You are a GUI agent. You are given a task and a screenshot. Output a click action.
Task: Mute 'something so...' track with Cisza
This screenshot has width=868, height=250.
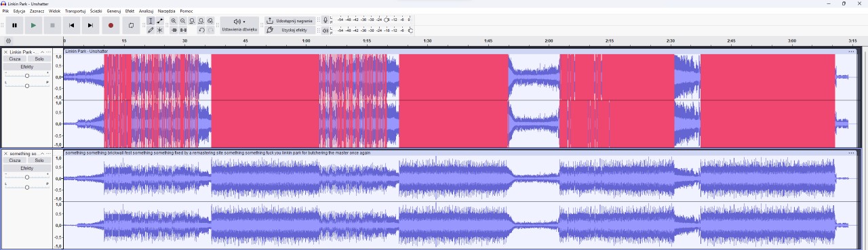[x=14, y=161]
